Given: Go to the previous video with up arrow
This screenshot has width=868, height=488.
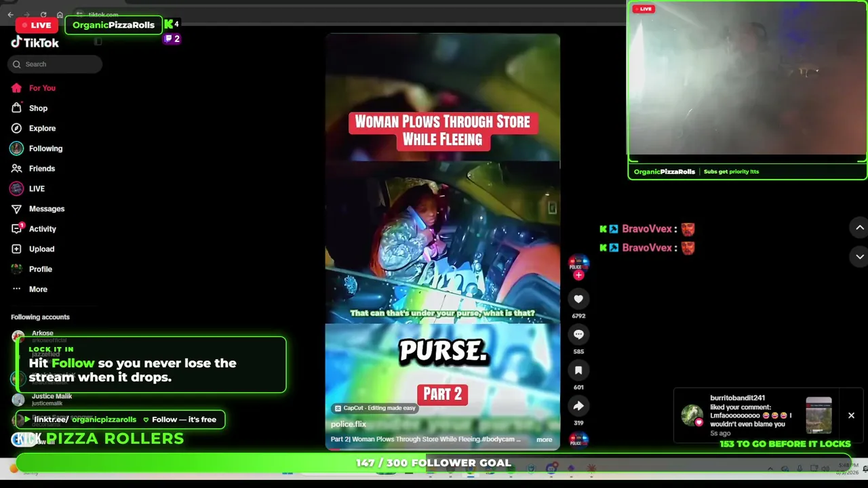Looking at the screenshot, I should [859, 228].
